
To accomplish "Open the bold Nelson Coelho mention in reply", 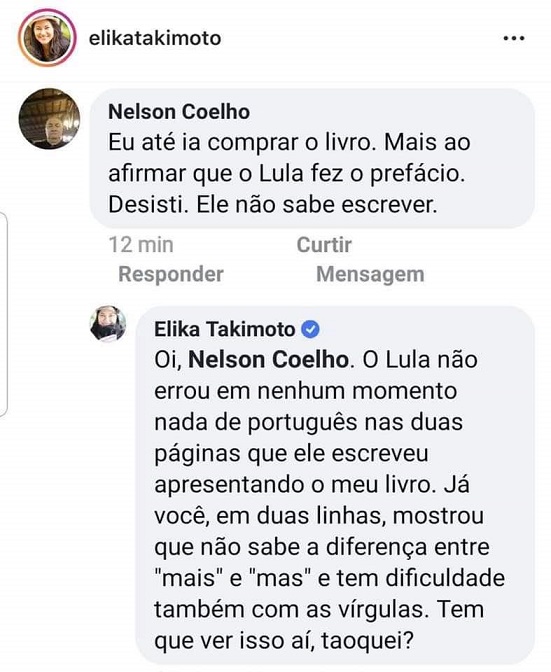I will click(268, 360).
